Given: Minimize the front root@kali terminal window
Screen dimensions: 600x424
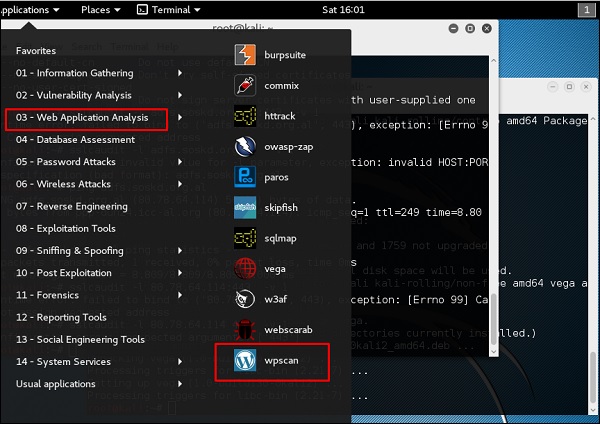Looking at the screenshot, I should 453,29.
